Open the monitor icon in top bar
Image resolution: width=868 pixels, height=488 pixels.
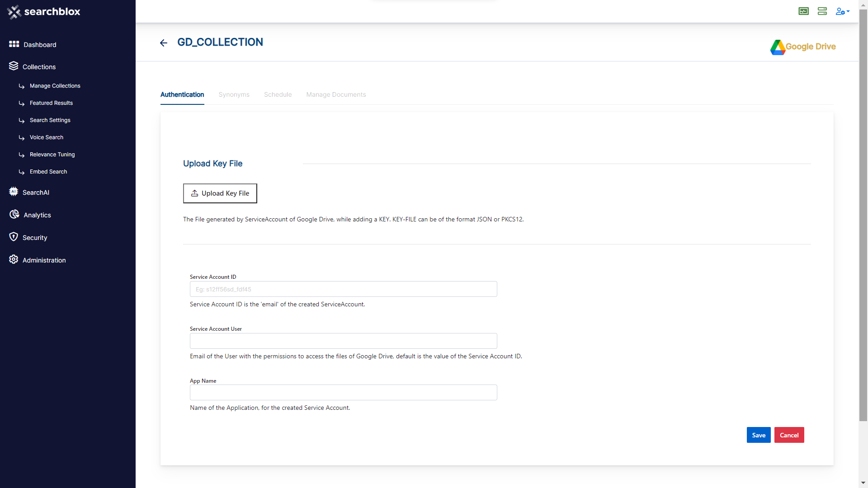[x=803, y=11]
